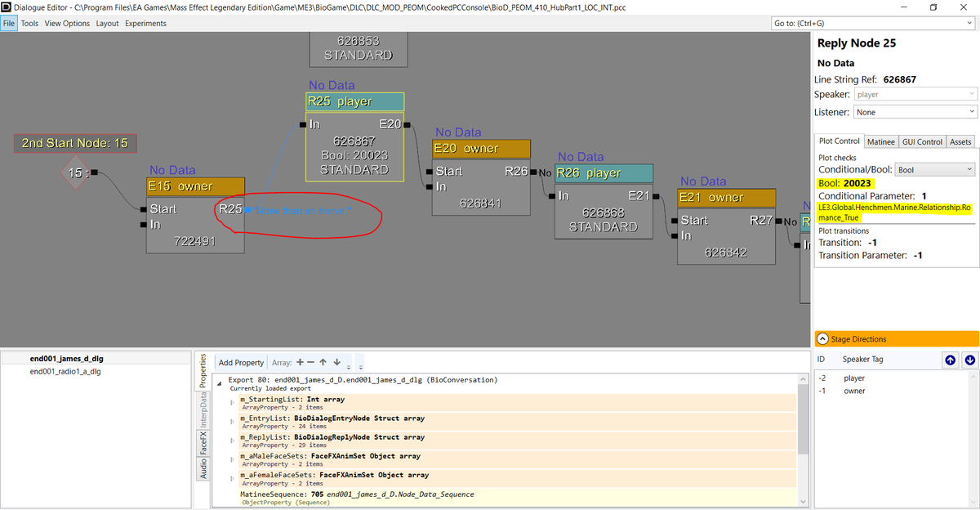Image resolution: width=980 pixels, height=510 pixels.
Task: Click the 15 start diamond node
Action: coord(74,172)
